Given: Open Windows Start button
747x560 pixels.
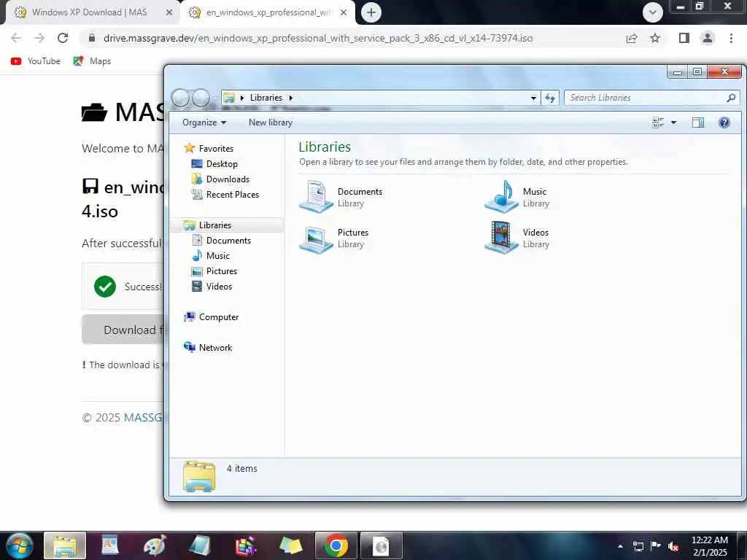Looking at the screenshot, I should click(x=20, y=545).
